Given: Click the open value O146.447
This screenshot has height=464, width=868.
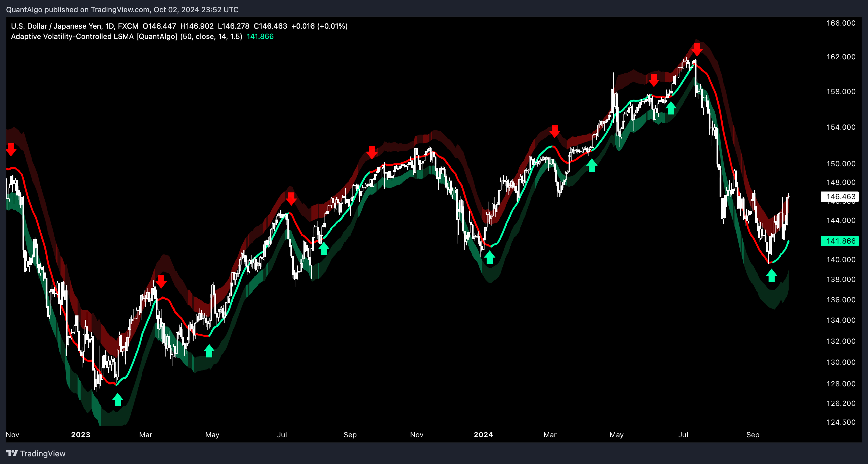Looking at the screenshot, I should pyautogui.click(x=159, y=26).
